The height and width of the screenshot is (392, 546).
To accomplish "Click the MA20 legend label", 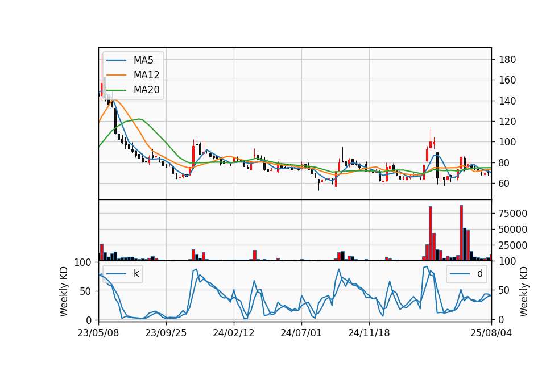I will pos(146,90).
